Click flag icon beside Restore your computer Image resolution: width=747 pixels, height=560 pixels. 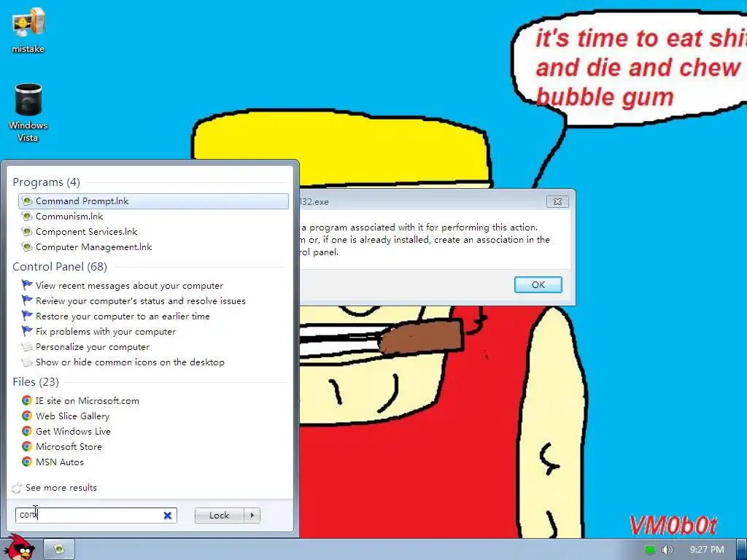pyautogui.click(x=27, y=316)
